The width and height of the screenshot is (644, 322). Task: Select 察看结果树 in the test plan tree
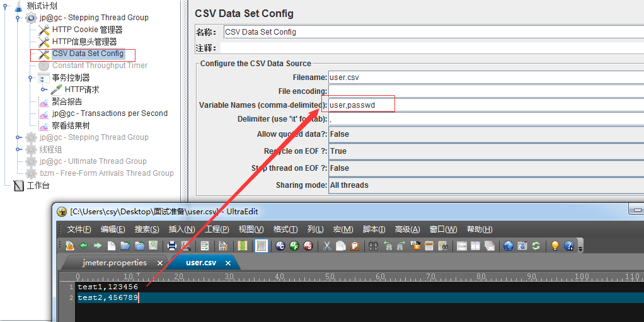tap(71, 125)
